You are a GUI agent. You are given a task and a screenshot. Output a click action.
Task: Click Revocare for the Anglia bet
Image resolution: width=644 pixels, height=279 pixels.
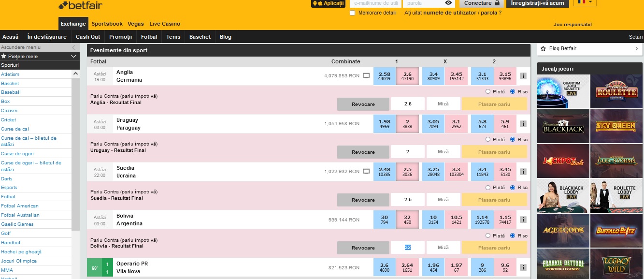(x=363, y=104)
